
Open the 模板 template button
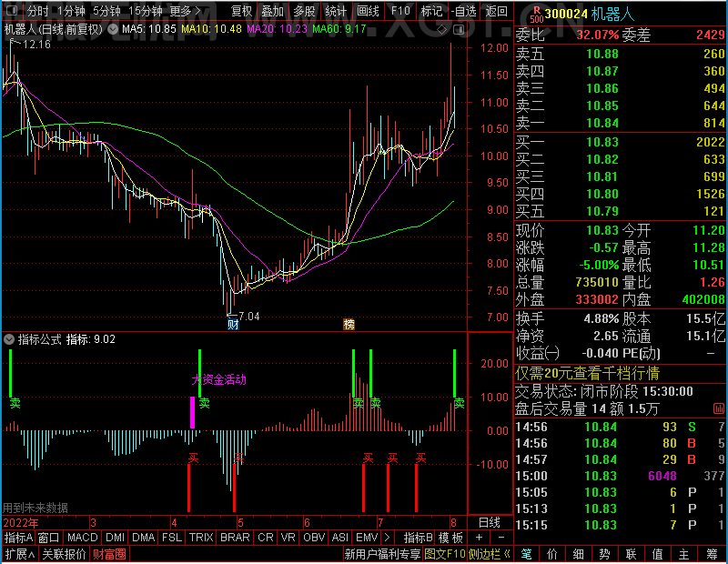coord(450,538)
